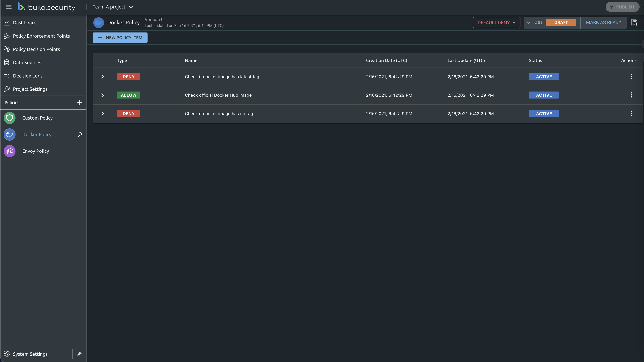This screenshot has width=644, height=362.
Task: Expand the latest tag policy row
Action: click(103, 77)
